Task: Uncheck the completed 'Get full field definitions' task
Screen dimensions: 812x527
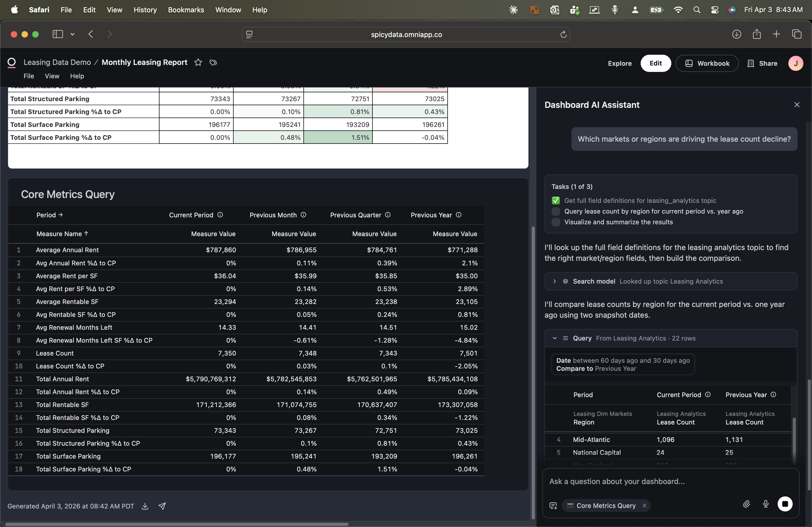Action: [556, 200]
